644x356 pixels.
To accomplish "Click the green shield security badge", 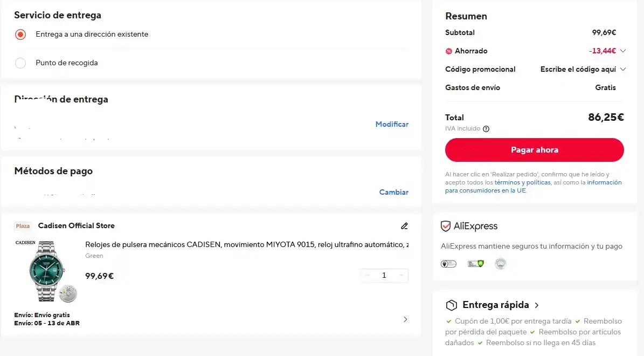I will (475, 264).
